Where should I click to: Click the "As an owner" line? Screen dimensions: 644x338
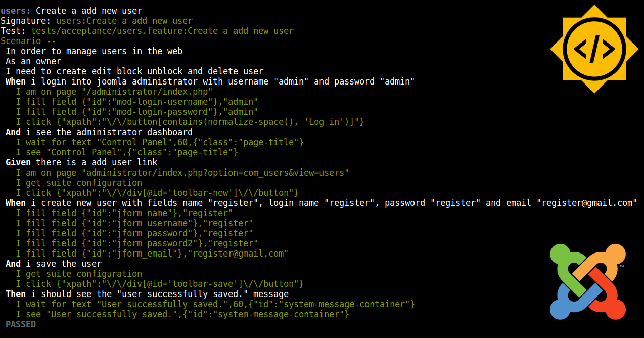(33, 61)
